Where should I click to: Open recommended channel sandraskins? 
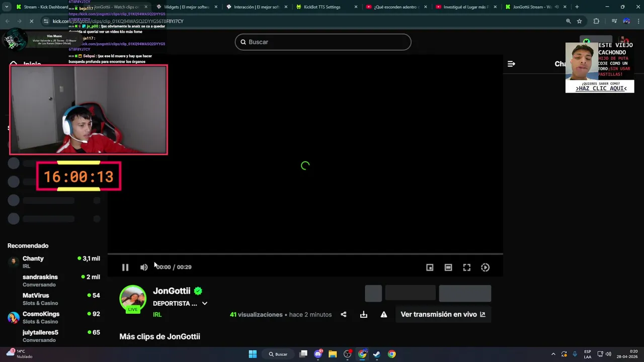click(x=54, y=280)
